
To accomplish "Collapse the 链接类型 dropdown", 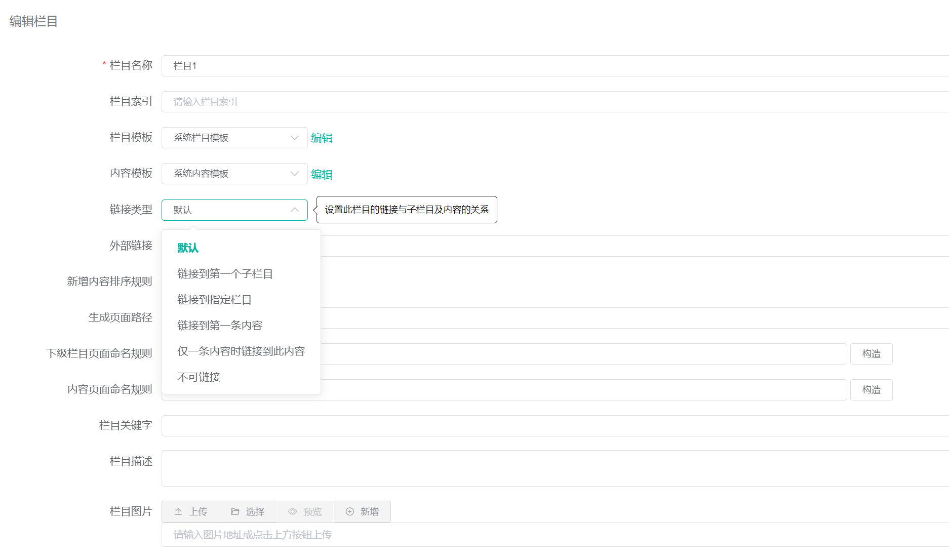I will (294, 210).
